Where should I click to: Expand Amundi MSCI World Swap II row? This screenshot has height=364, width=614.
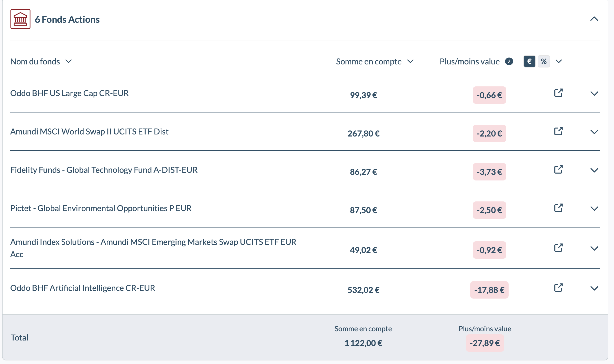(x=594, y=132)
